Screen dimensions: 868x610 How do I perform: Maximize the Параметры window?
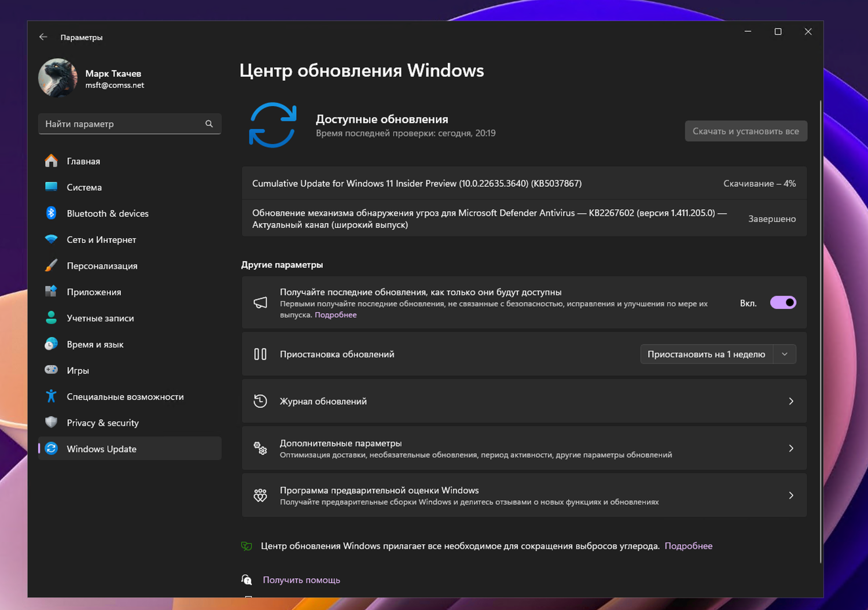[x=778, y=32]
